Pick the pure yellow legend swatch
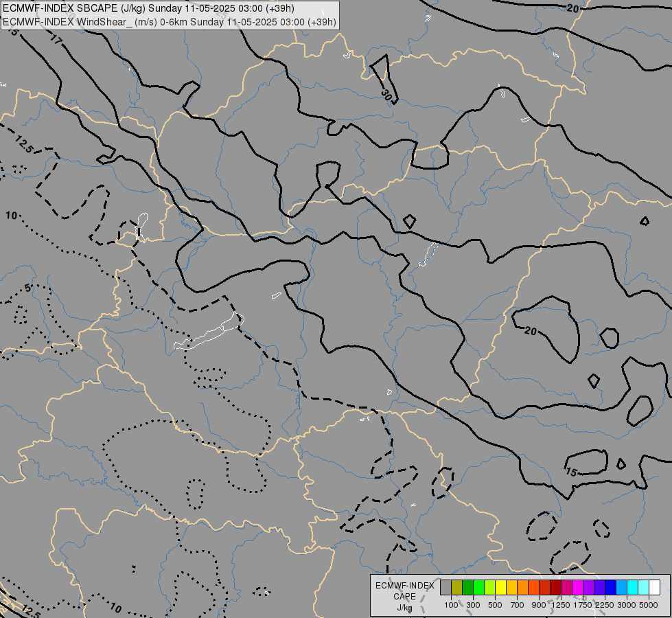The height and width of the screenshot is (618, 672). click(500, 588)
